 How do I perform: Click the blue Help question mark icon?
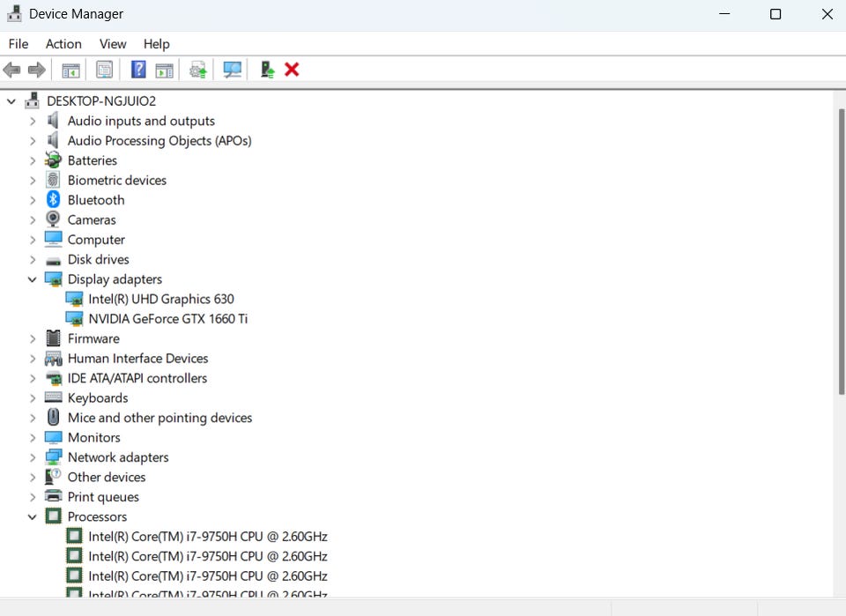point(138,70)
